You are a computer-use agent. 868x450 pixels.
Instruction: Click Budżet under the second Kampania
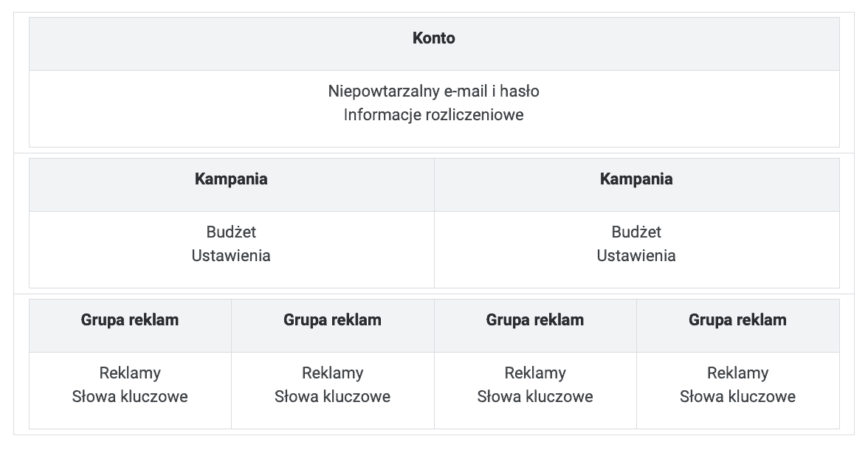[x=636, y=232]
